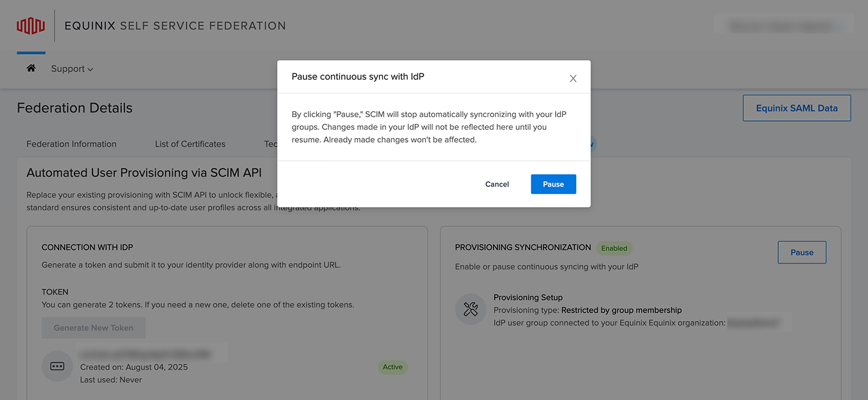The height and width of the screenshot is (400, 868).
Task: Click the Federation Details heading
Action: [75, 108]
